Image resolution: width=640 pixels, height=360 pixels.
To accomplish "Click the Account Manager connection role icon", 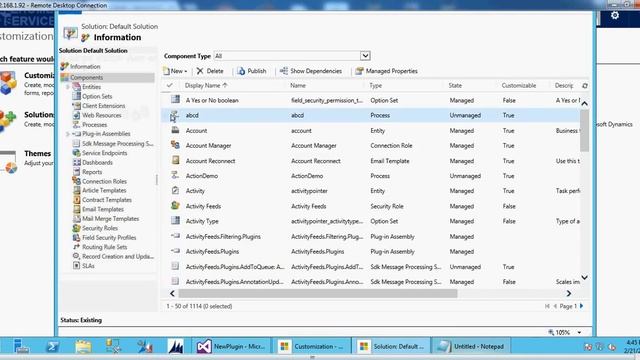I will click(x=175, y=145).
